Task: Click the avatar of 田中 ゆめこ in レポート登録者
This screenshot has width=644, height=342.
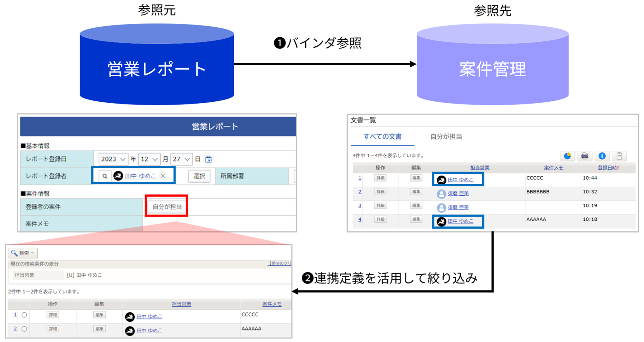Action: 118,176
